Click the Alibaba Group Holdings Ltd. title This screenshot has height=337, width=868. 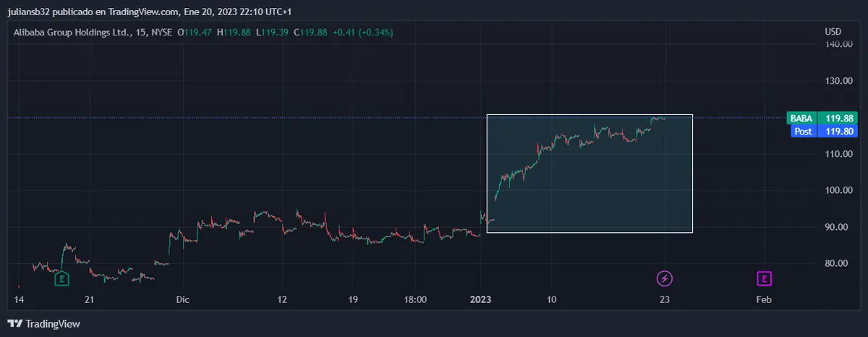tap(71, 33)
